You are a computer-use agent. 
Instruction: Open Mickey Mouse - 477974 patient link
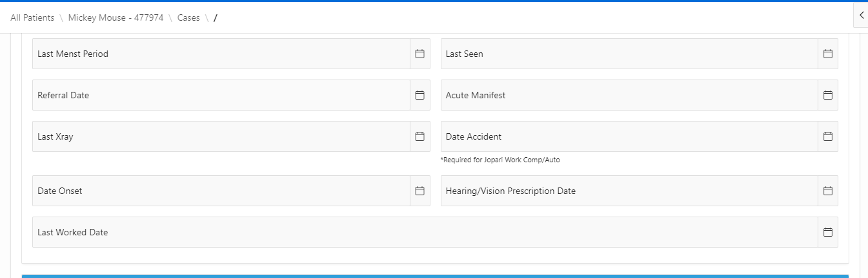(116, 17)
